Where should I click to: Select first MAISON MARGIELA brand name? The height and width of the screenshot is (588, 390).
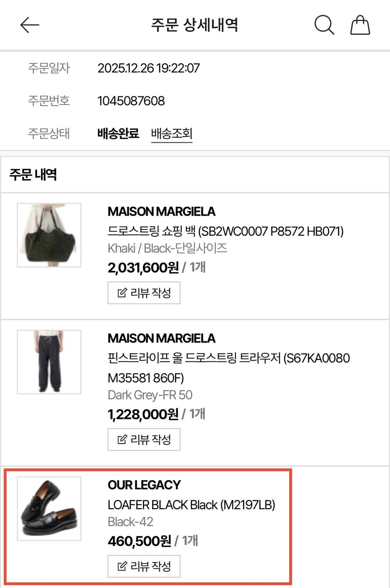pos(161,212)
